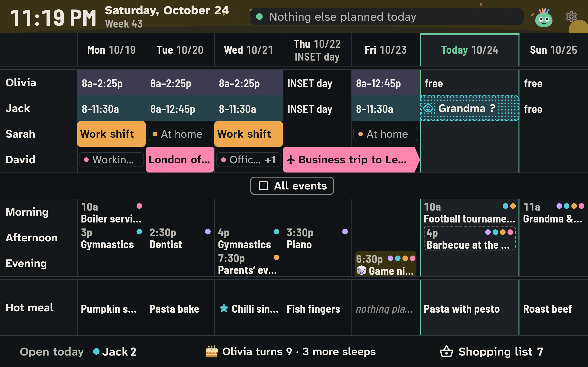Click the face icon beside Grandma ?
The height and width of the screenshot is (367, 588).
point(428,108)
